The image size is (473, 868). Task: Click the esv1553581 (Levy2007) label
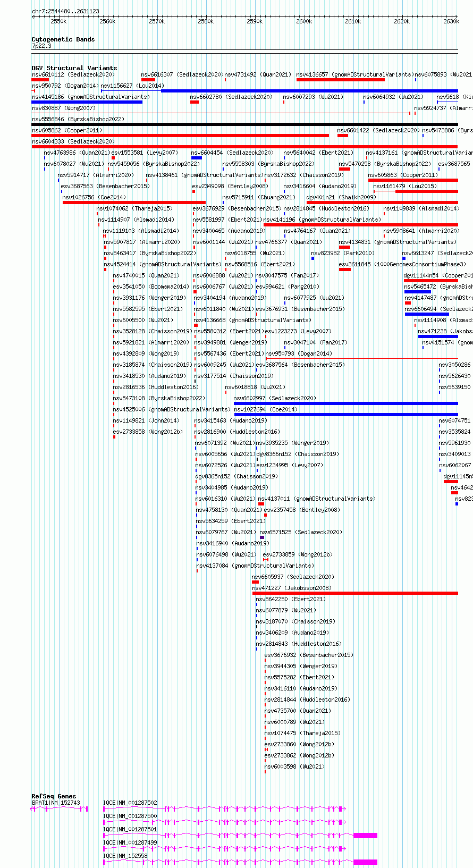145,153
